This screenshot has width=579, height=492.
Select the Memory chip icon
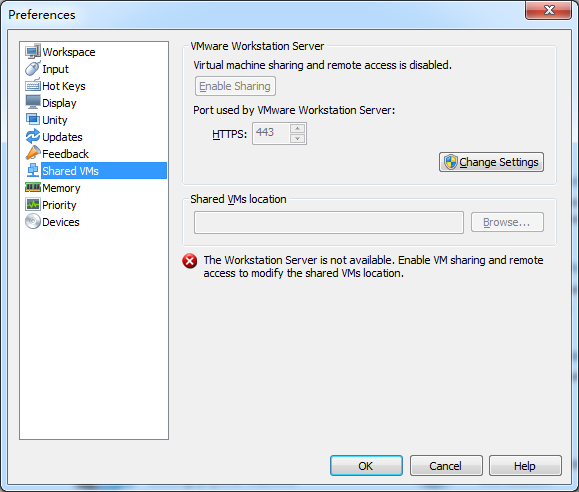33,188
